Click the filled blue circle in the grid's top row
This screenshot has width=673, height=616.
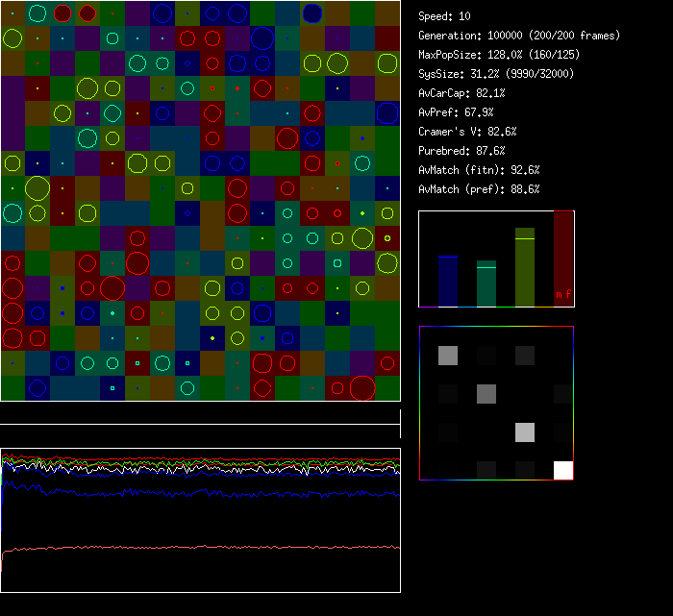pos(312,12)
